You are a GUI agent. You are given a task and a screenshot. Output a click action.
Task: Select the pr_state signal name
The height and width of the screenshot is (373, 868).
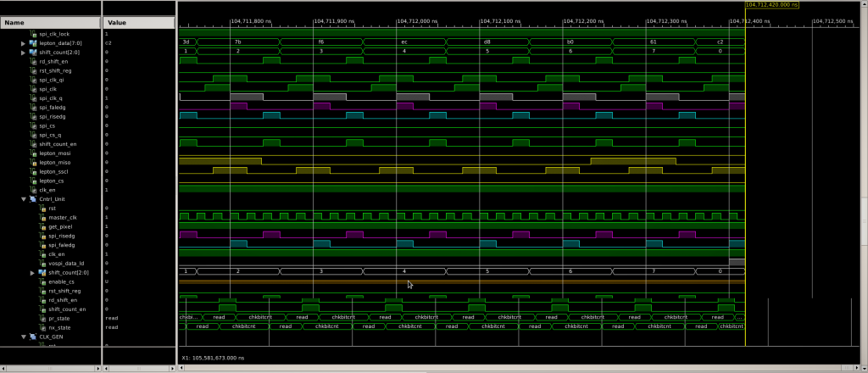point(59,318)
